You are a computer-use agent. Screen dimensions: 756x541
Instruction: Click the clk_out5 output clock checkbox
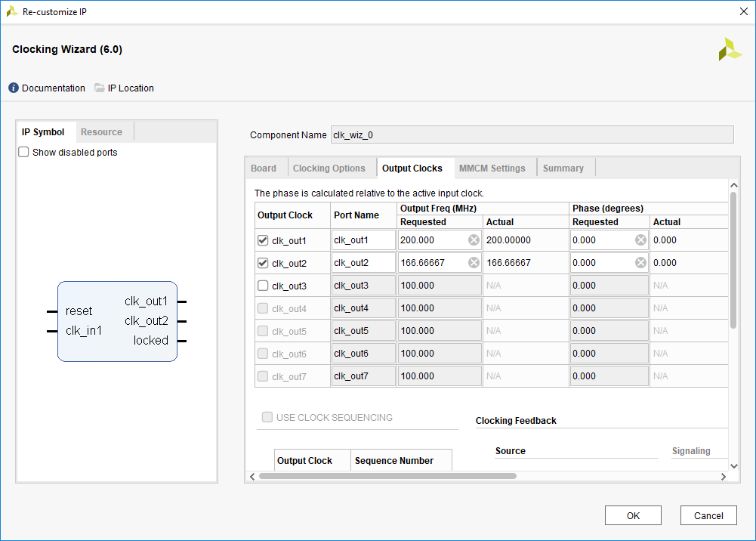point(263,331)
